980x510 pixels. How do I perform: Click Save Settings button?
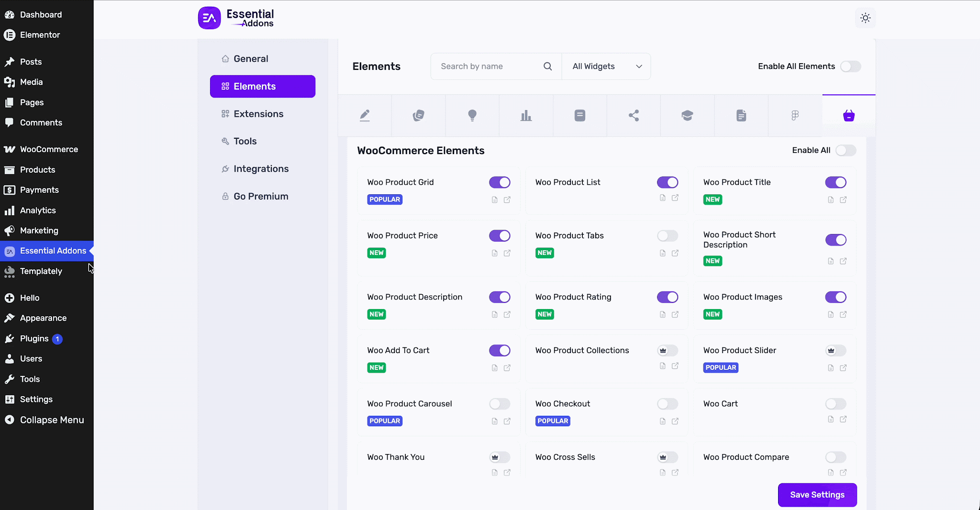click(x=817, y=495)
